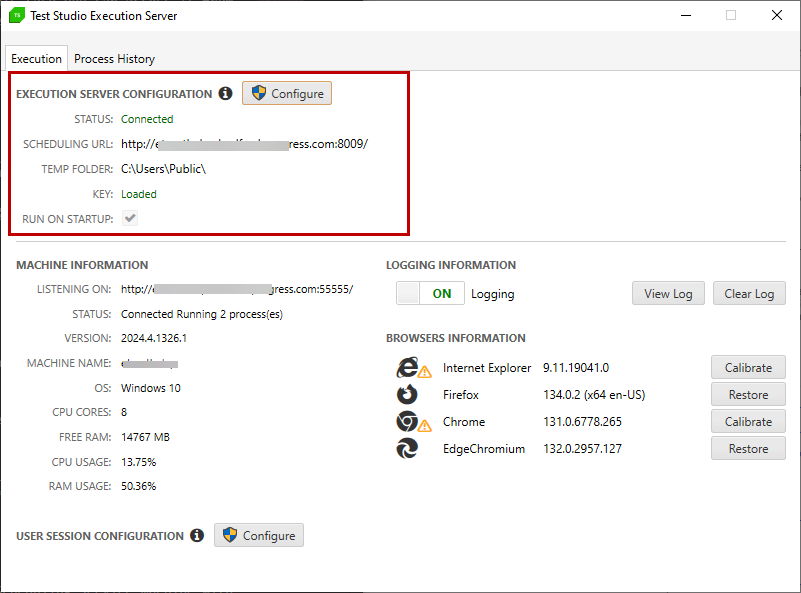Minimize the Test Studio Execution Server window
This screenshot has height=593, width=801.
[686, 15]
